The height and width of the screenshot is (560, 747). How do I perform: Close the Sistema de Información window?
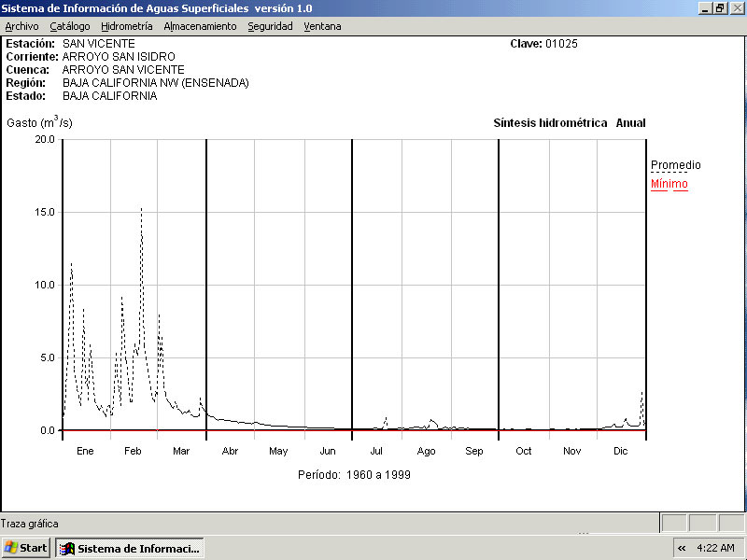pos(736,7)
